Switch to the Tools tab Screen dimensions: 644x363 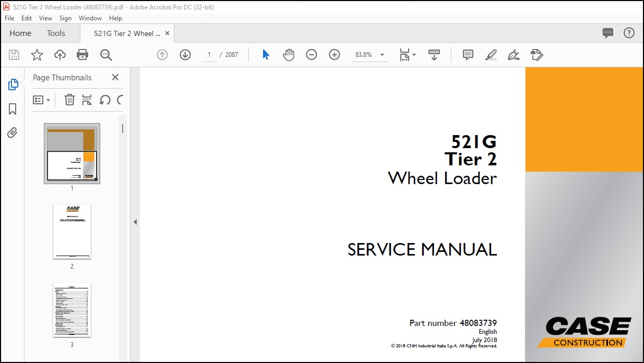56,33
